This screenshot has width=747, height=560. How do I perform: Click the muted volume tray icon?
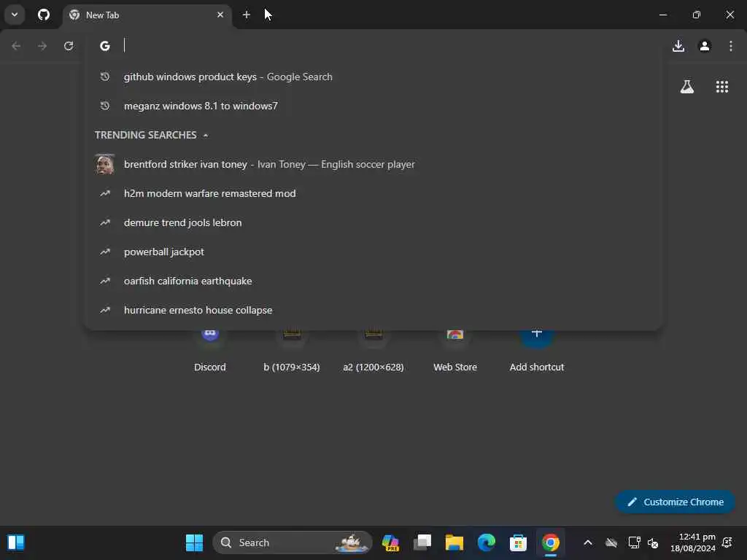[x=653, y=542]
